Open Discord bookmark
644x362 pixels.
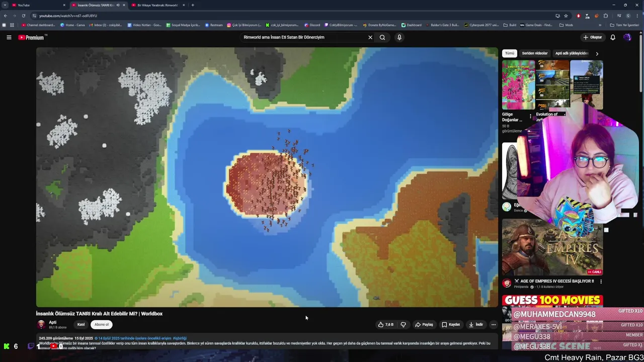coord(312,25)
